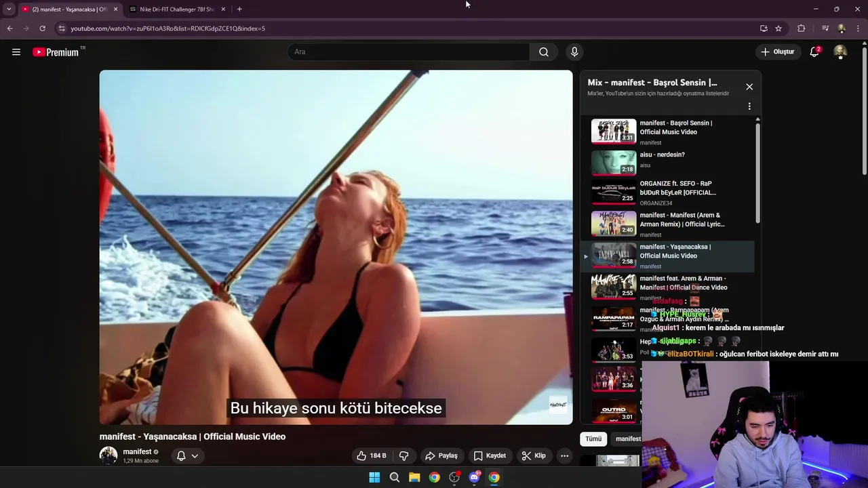Close the Nike Dri-FIT tab
Screen dimensions: 868x488
click(223, 9)
